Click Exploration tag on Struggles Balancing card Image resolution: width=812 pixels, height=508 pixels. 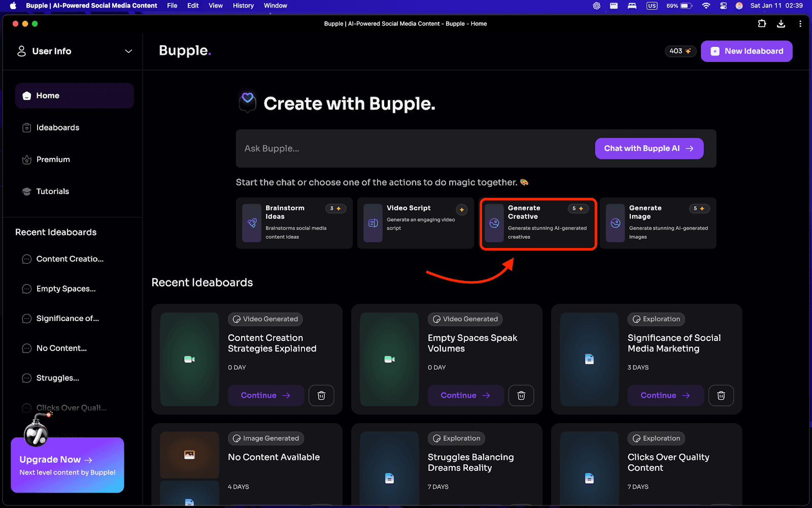457,438
